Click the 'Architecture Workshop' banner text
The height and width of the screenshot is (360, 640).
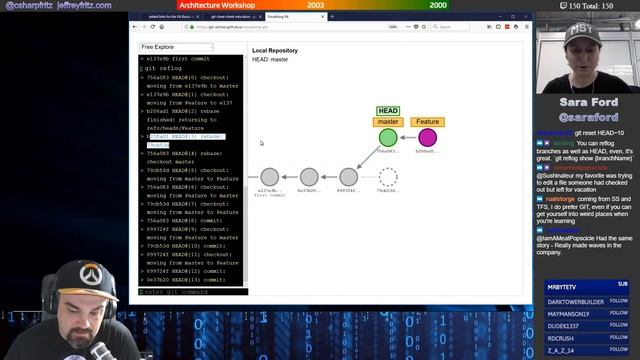point(217,5)
